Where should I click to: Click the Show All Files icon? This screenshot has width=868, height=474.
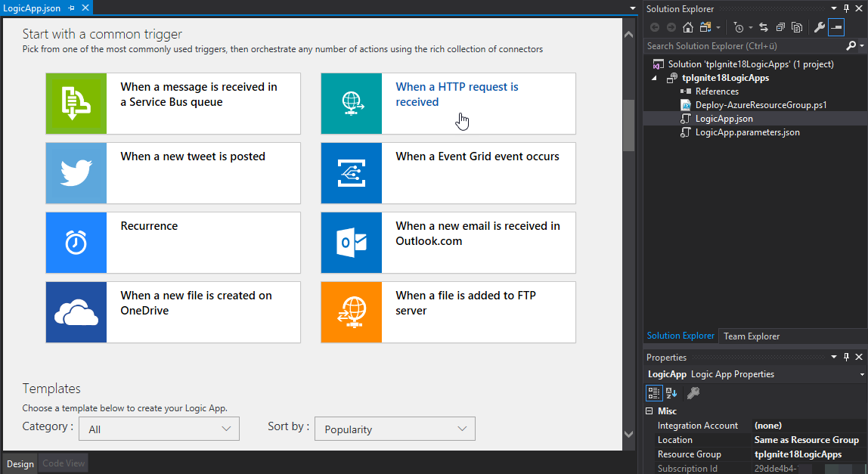point(797,27)
